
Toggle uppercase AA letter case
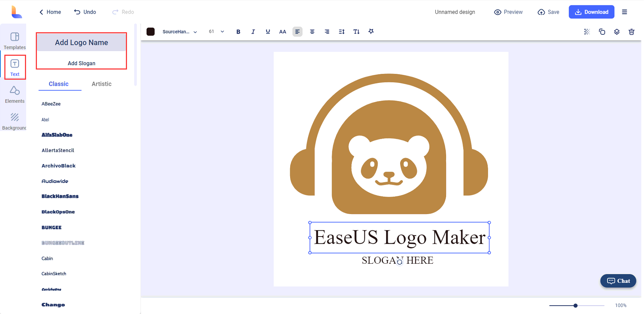(x=283, y=32)
